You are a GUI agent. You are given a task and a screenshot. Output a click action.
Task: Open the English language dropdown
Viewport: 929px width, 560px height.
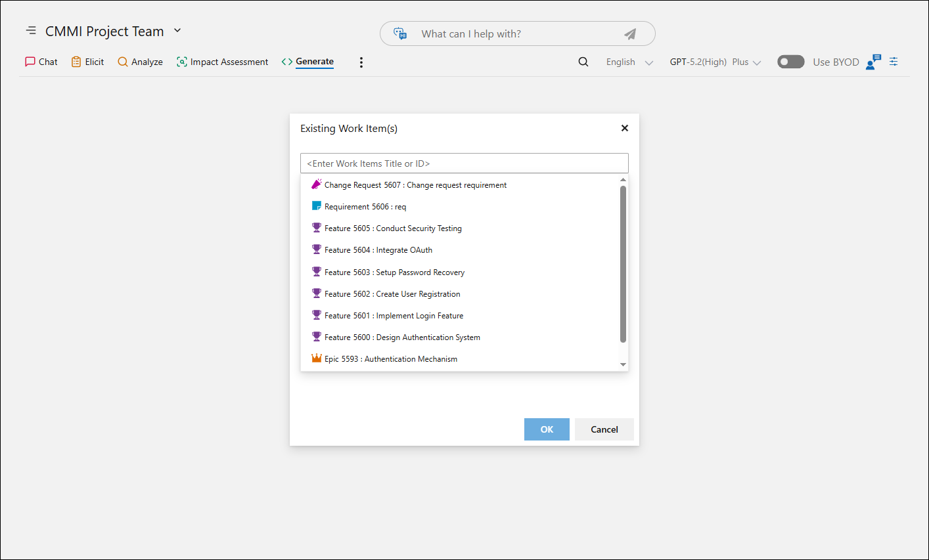[629, 62]
